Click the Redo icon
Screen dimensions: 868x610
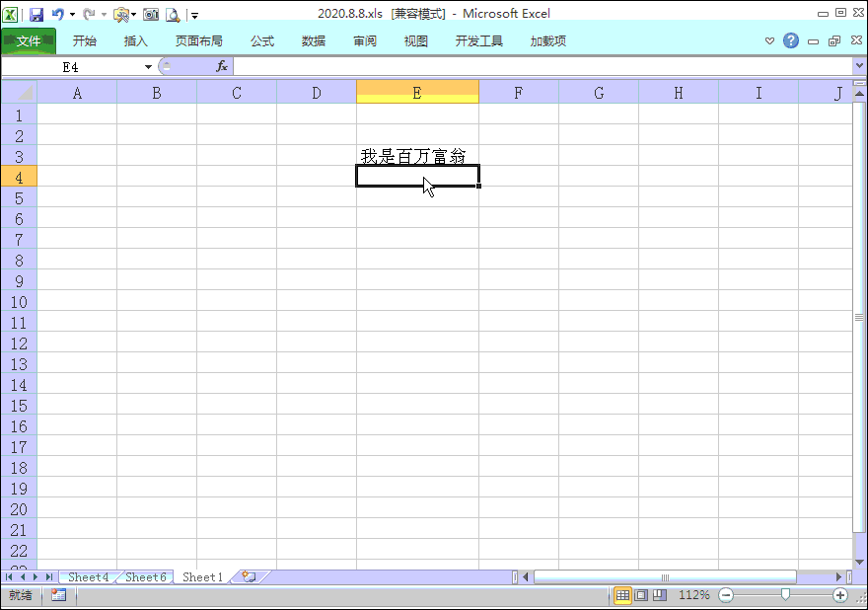click(x=89, y=14)
